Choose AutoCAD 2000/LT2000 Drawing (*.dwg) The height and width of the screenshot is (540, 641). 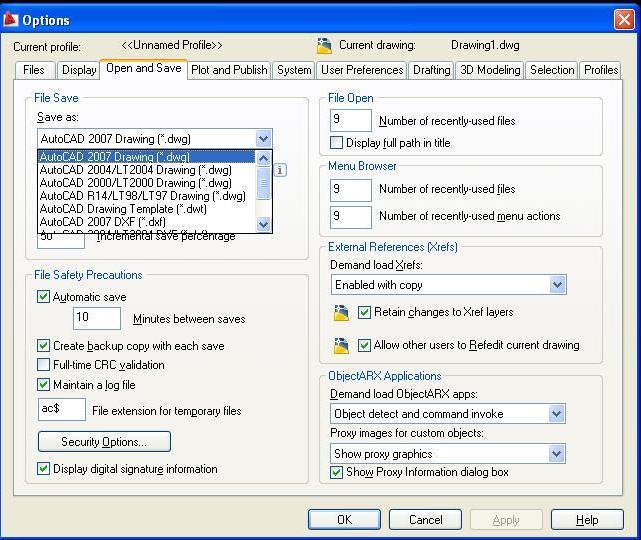(147, 183)
